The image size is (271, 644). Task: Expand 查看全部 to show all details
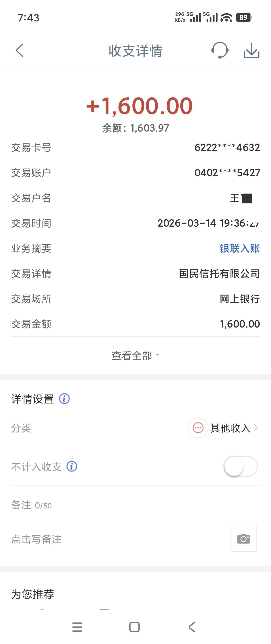pos(135,355)
